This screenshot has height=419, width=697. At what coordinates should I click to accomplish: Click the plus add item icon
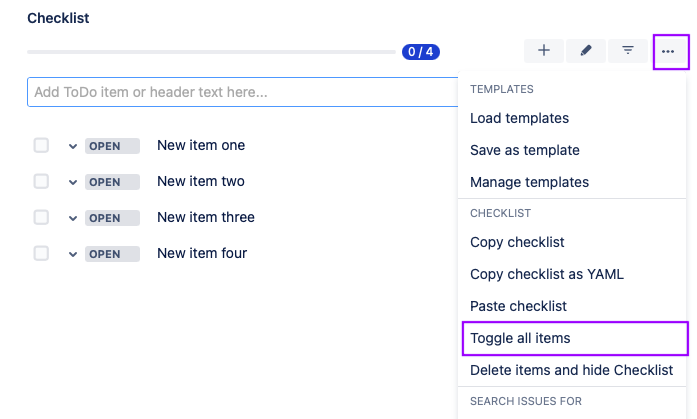point(544,51)
